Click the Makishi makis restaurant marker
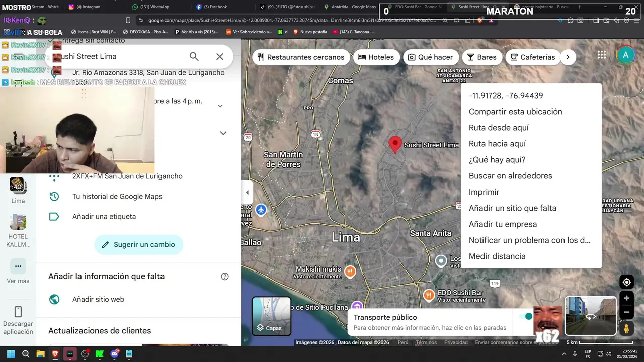The width and height of the screenshot is (644, 362). coord(350,272)
